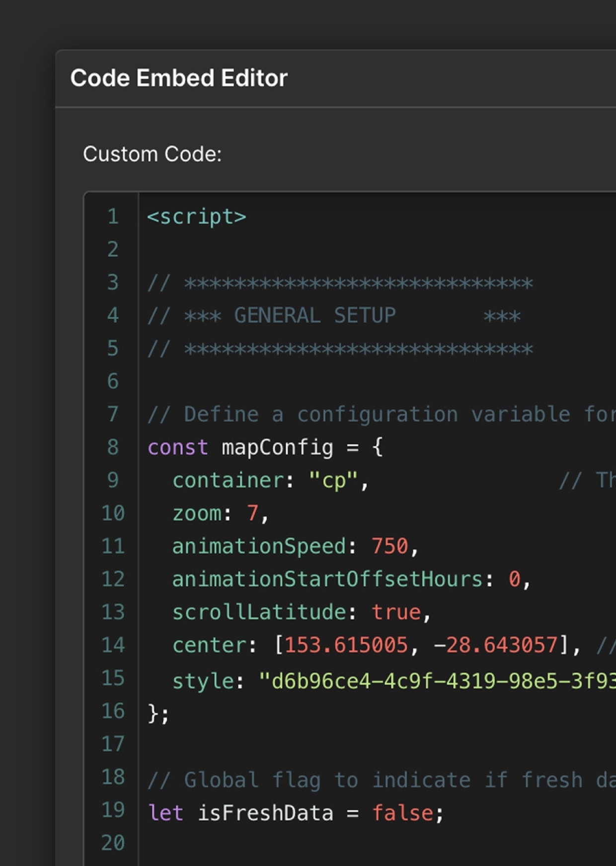Click the animationSpeed value 750
Screen dimensions: 616x866
click(389, 546)
